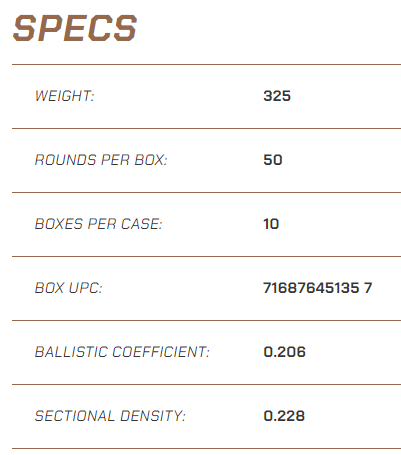Select the ROUNDS PER BOX label
This screenshot has width=401, height=455.
[x=101, y=160]
